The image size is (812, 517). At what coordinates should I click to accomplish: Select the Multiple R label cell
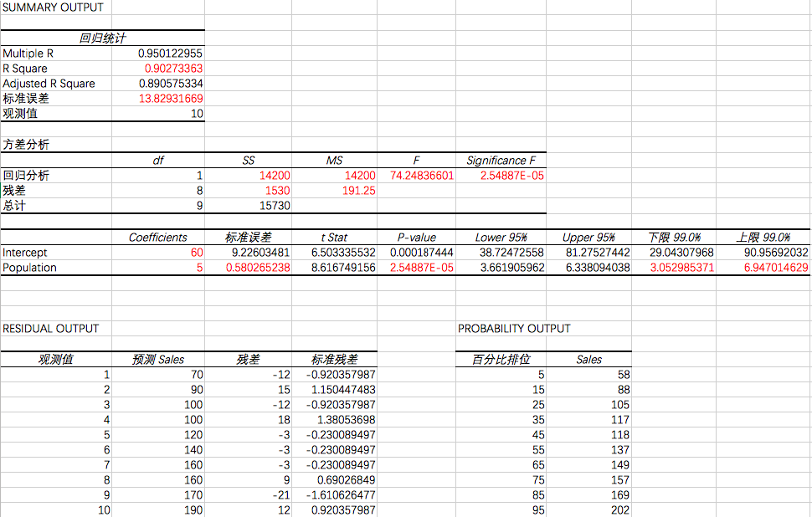(x=28, y=54)
